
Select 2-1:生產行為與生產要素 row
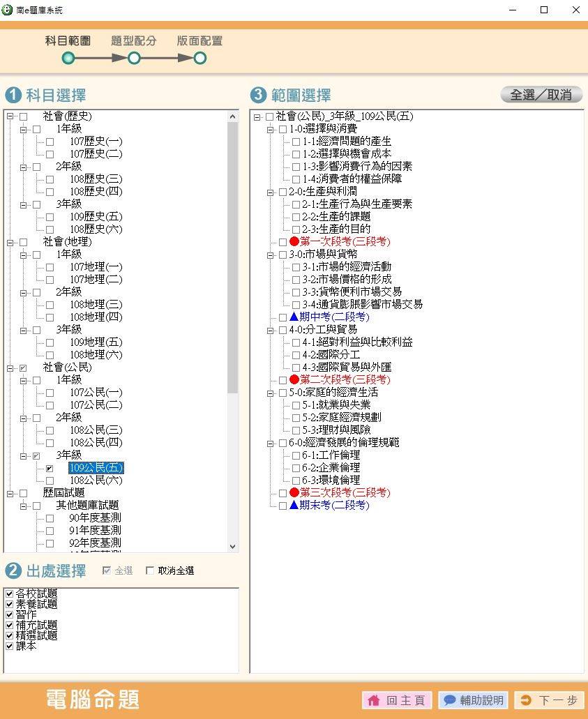[x=357, y=204]
